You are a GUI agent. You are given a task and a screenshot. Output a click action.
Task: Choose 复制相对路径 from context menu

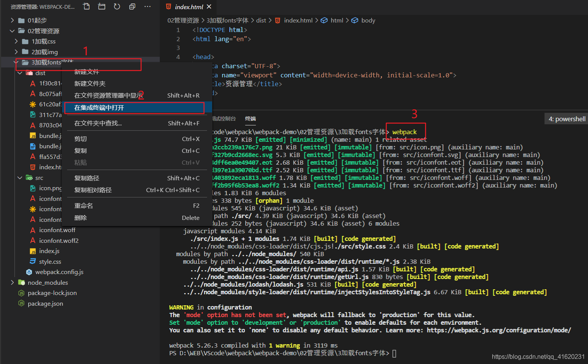(x=137, y=190)
